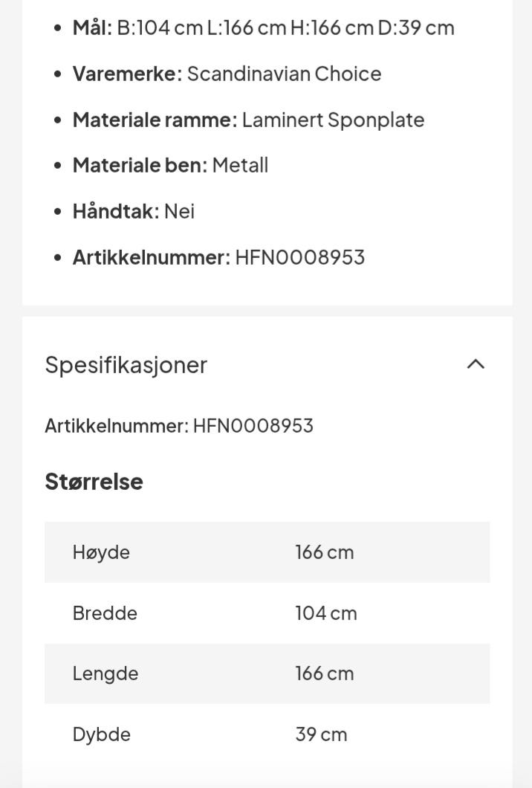The image size is (532, 788).
Task: Click the 166 cm value beside Lengde
Action: tap(325, 674)
